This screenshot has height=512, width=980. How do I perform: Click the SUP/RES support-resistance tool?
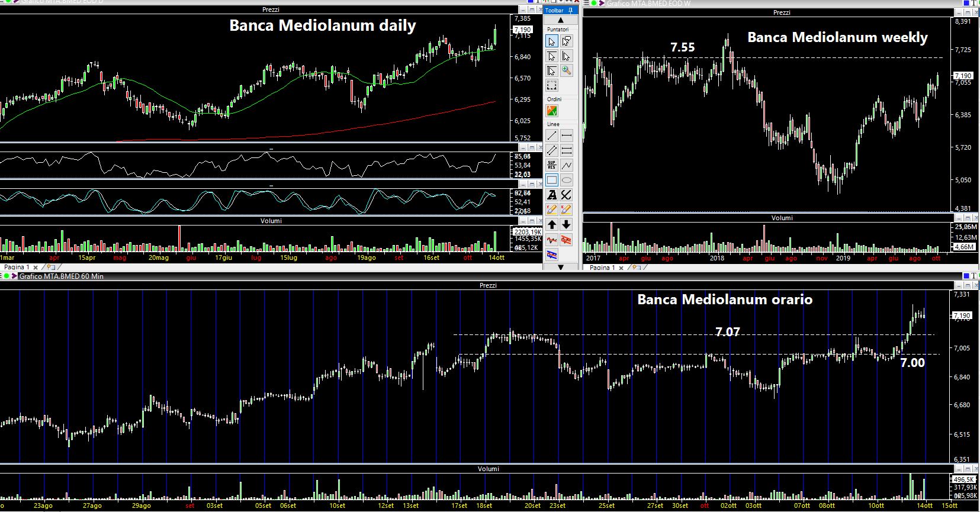pyautogui.click(x=552, y=165)
